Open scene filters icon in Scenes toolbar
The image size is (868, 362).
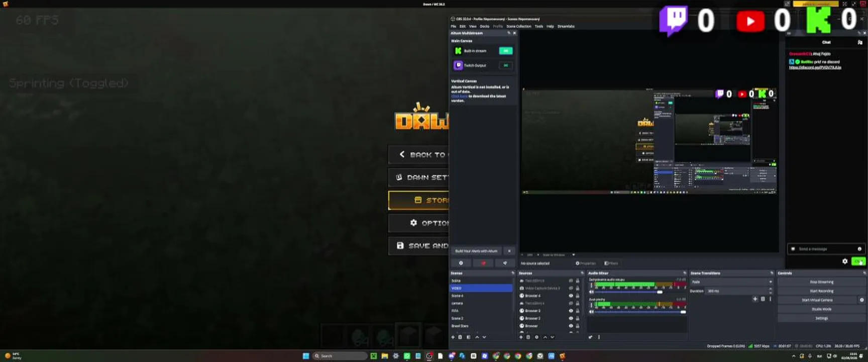click(x=468, y=337)
